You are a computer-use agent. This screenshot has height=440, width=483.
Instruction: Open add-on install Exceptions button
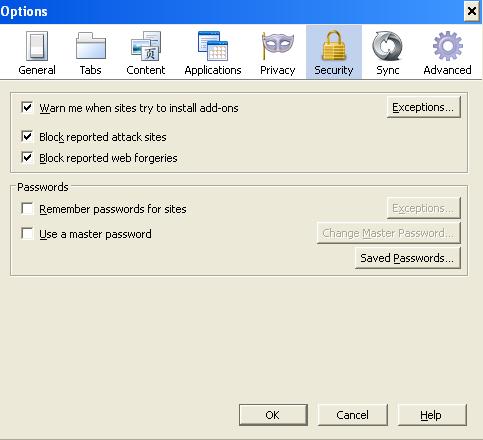(x=424, y=107)
